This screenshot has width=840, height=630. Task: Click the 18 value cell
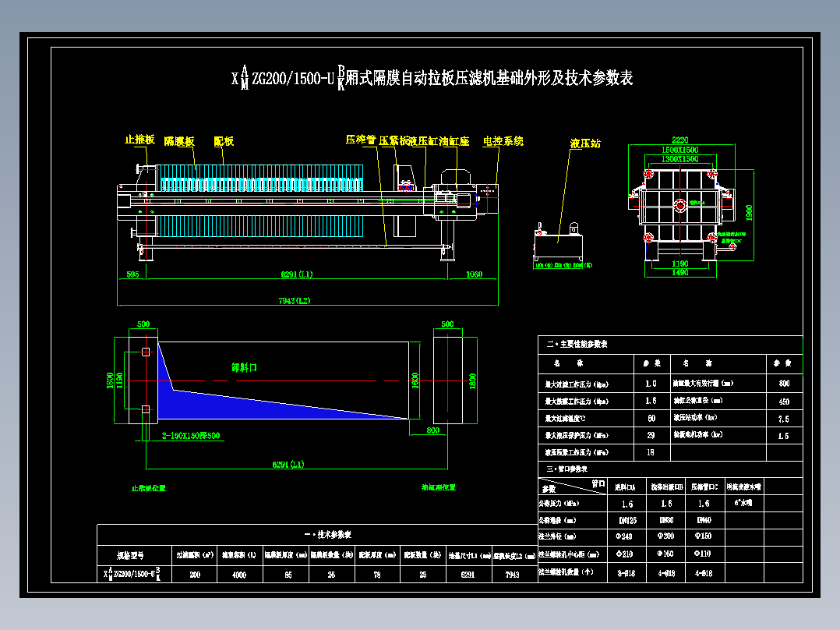pyautogui.click(x=651, y=452)
